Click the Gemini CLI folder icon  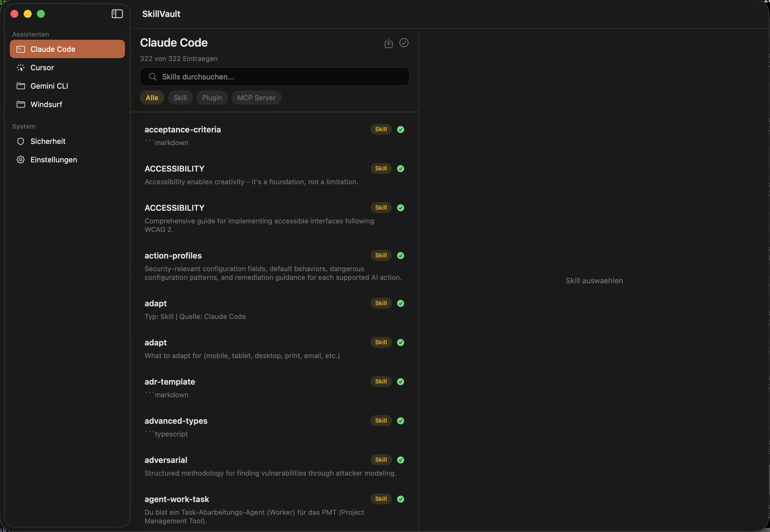(20, 86)
